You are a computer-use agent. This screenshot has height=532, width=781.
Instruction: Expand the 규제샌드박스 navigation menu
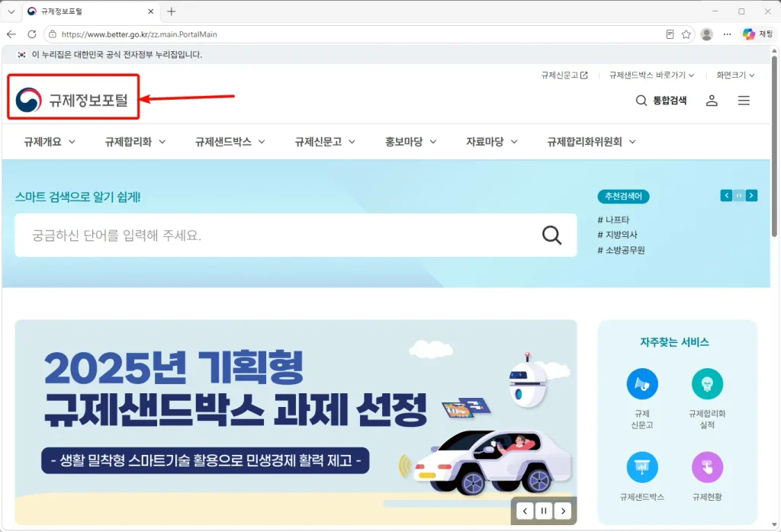tap(230, 142)
